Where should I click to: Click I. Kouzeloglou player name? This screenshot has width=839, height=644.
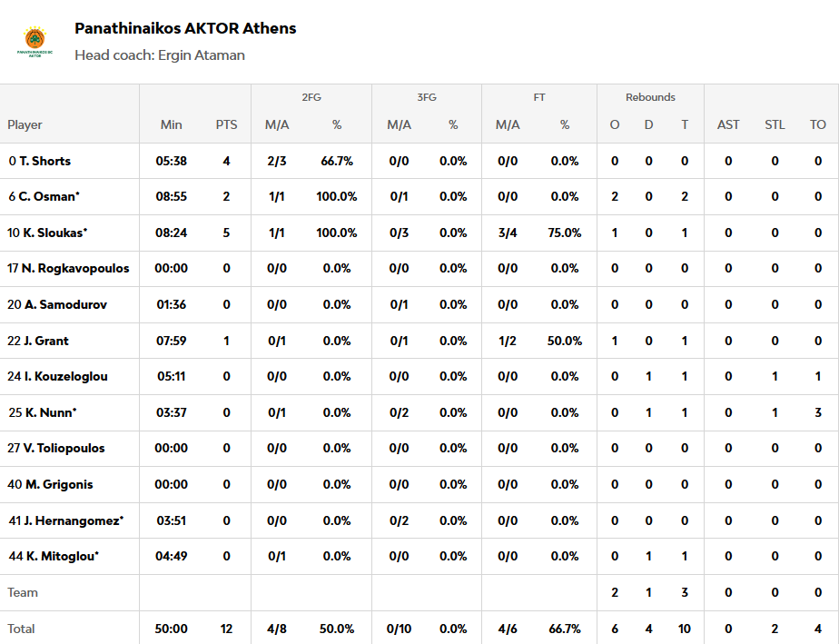click(66, 376)
